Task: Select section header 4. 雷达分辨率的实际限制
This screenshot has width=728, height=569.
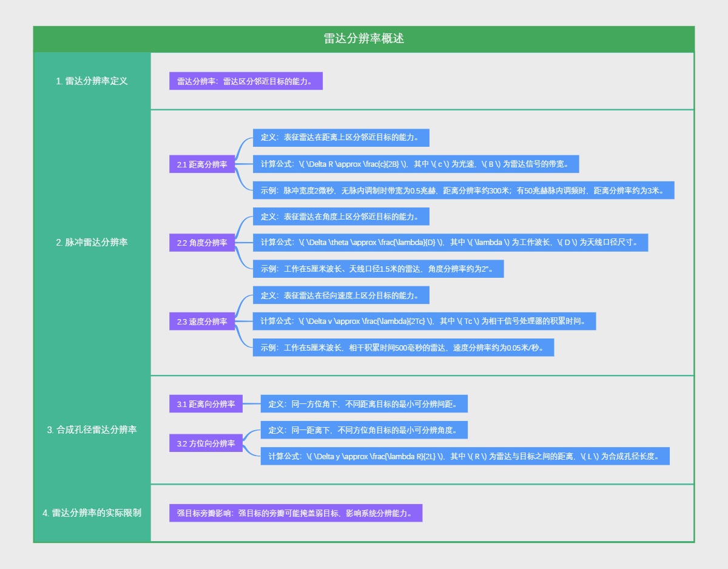Action: [x=92, y=513]
